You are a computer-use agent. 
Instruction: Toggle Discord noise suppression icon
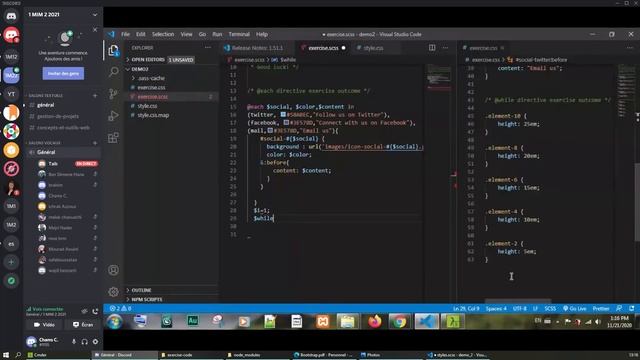click(84, 311)
